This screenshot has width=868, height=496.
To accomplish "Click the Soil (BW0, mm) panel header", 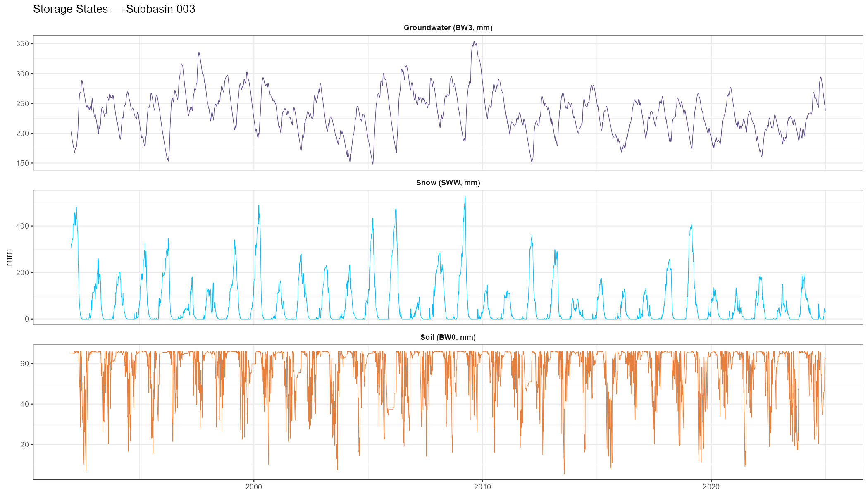I will point(448,337).
